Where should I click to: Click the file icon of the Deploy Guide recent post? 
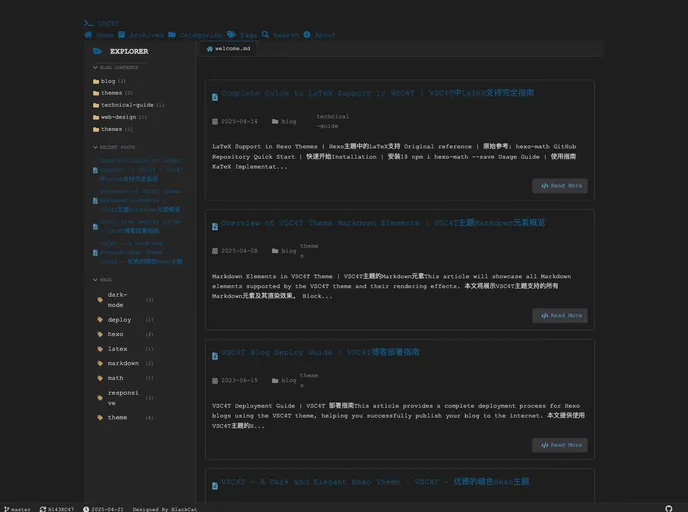[95, 227]
